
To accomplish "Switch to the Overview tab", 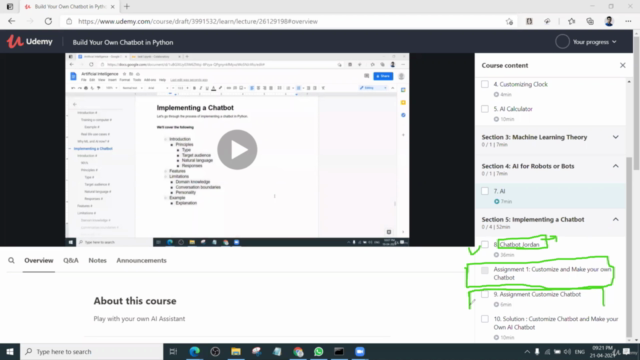I will pos(38,260).
